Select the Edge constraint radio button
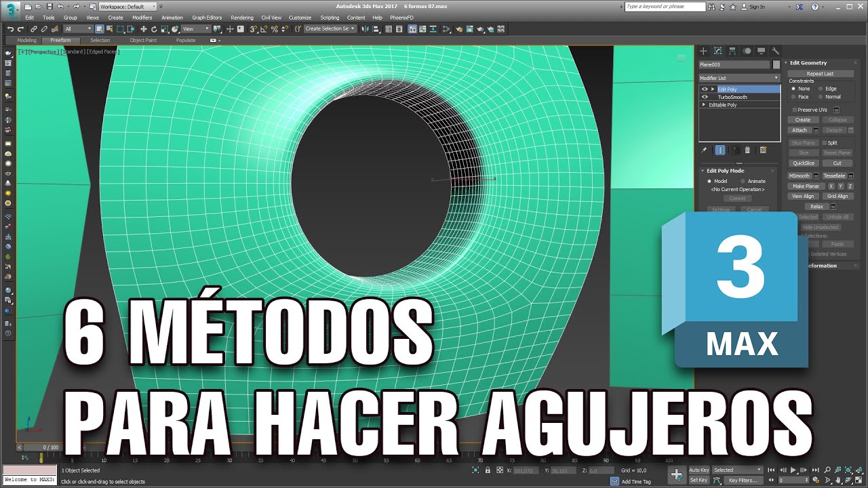 coord(821,89)
